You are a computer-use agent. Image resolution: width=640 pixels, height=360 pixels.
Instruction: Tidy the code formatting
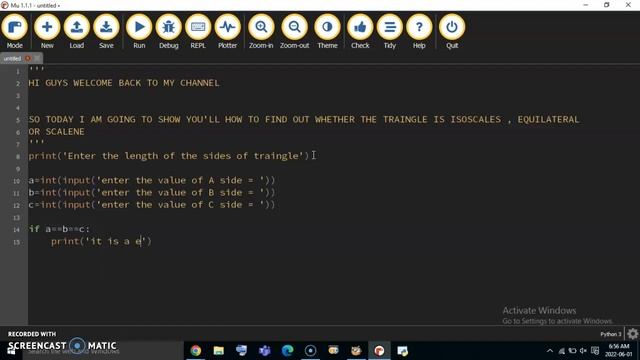[390, 31]
